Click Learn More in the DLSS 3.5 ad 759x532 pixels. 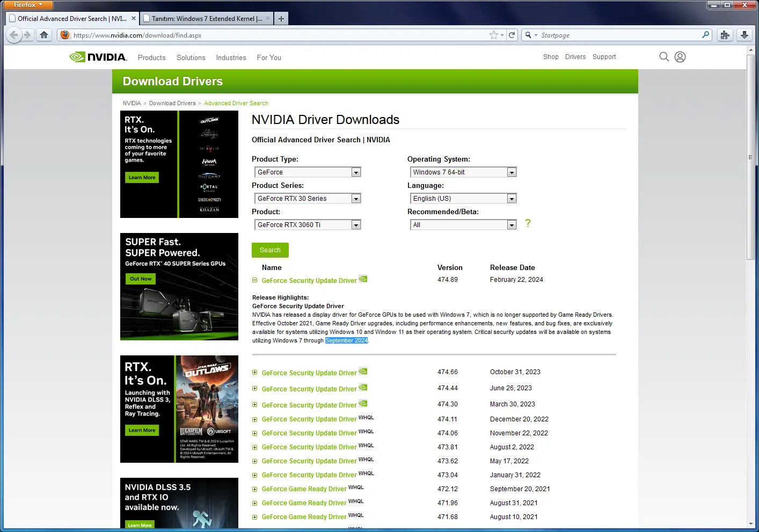tap(140, 525)
